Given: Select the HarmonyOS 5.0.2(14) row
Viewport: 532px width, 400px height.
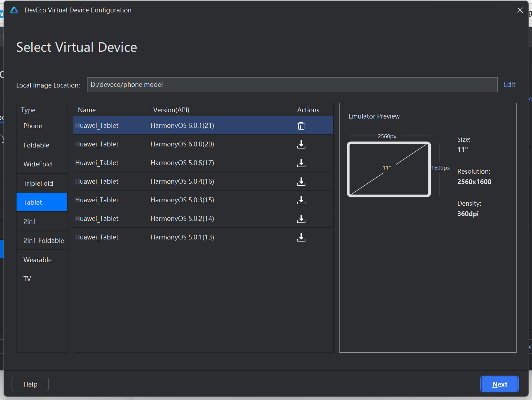Looking at the screenshot, I should click(203, 218).
